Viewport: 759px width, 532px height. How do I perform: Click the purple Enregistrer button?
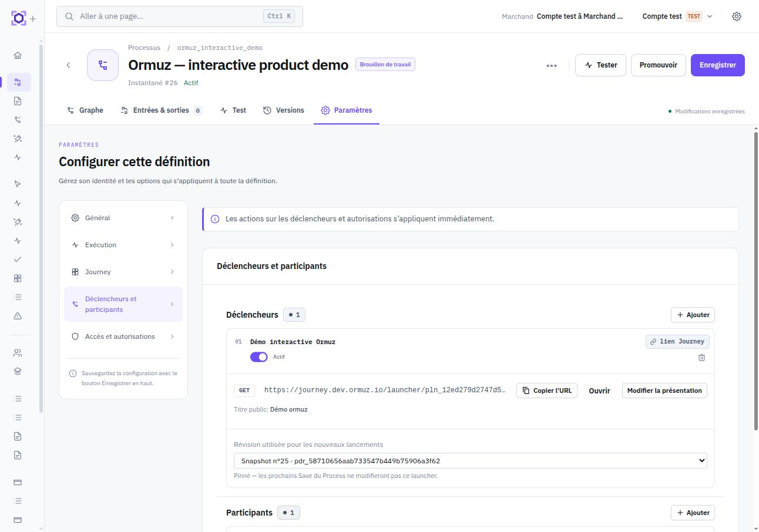point(718,65)
